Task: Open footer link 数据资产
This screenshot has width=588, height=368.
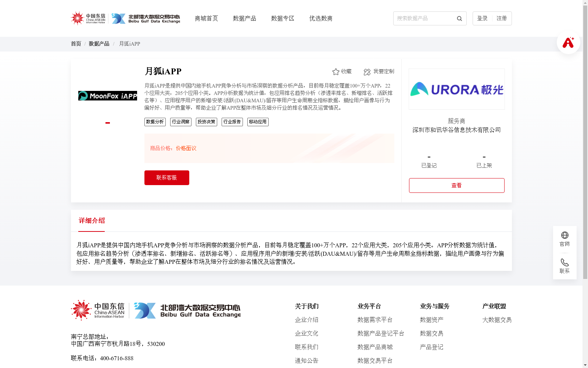Action: 431,320
